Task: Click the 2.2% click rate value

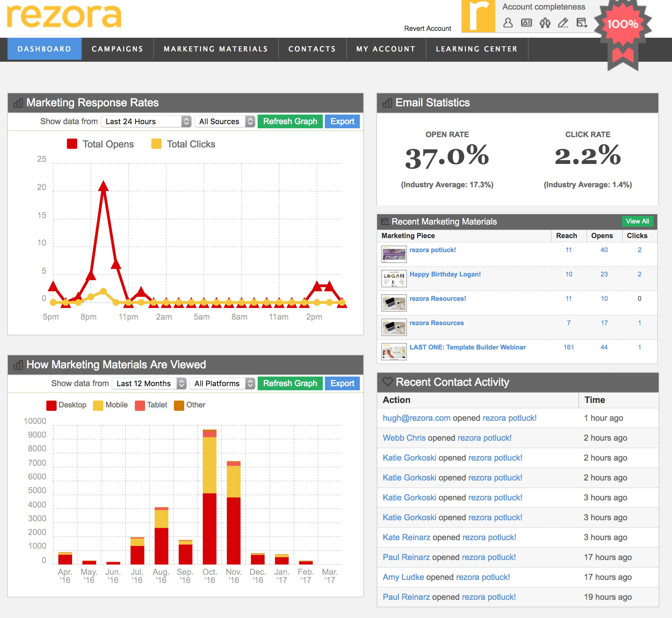Action: pyautogui.click(x=588, y=155)
